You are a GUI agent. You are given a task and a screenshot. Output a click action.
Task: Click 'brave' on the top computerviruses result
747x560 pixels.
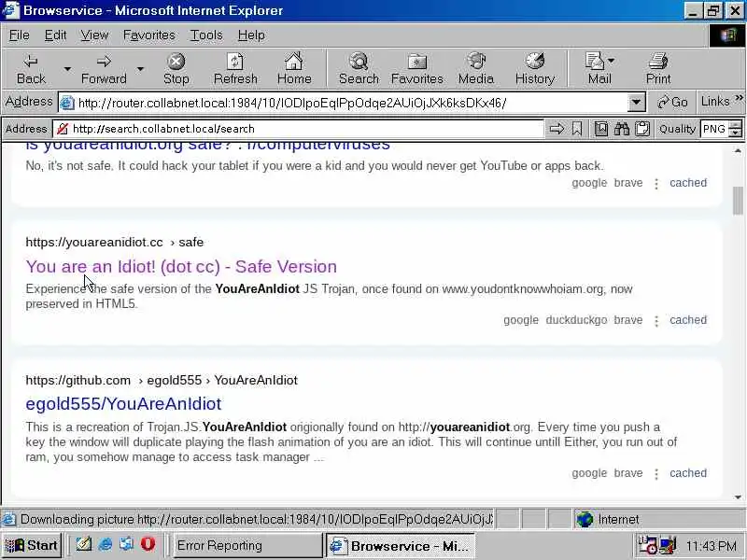[x=627, y=183]
